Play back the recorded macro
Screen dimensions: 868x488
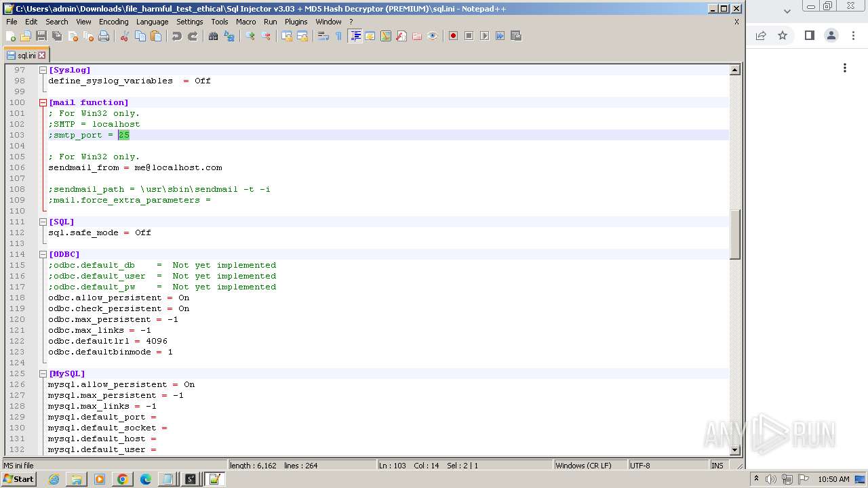[484, 36]
